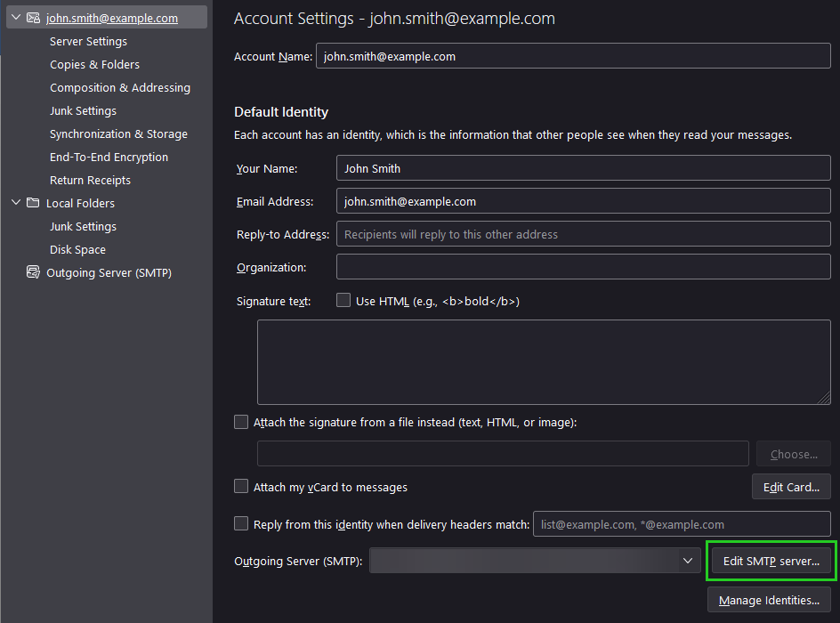Click the Edit SMTP server button

tap(771, 561)
